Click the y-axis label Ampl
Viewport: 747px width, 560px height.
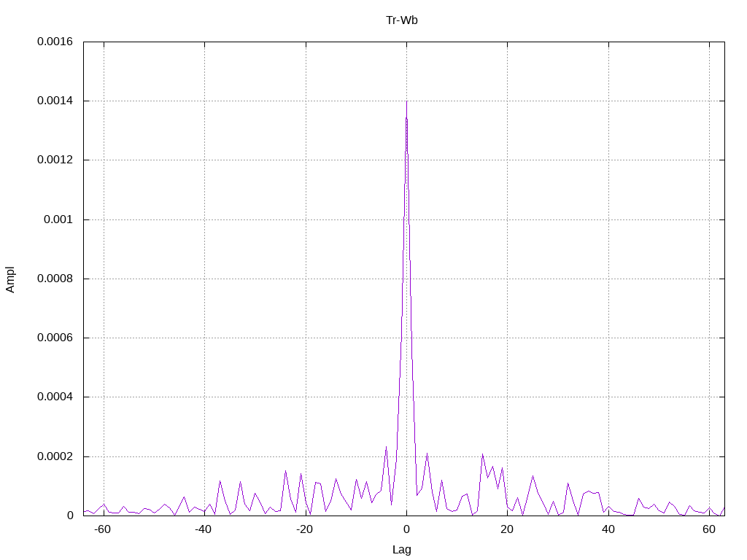tap(10, 279)
